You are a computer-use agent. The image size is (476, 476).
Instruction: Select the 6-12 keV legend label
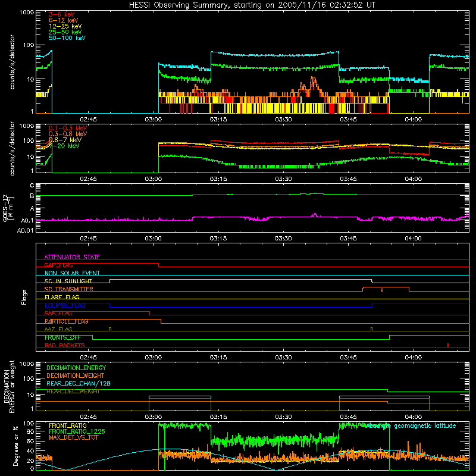click(x=64, y=20)
